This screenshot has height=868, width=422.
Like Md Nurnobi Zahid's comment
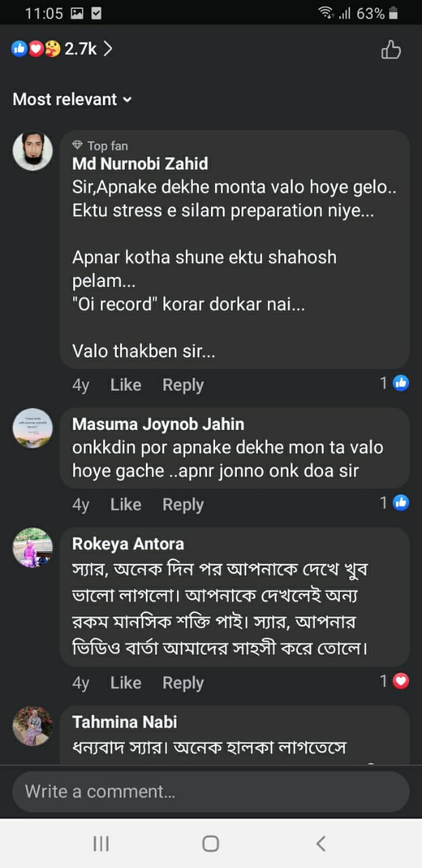coord(126,385)
